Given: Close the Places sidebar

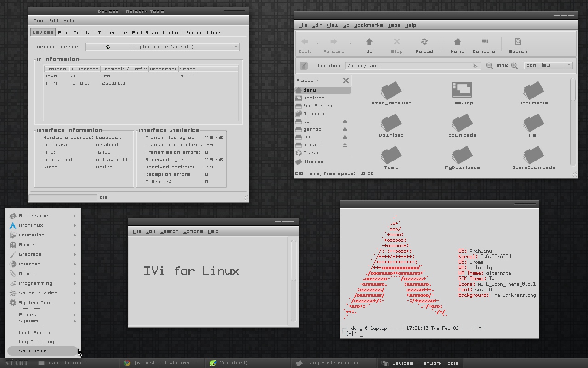Looking at the screenshot, I should click(346, 80).
